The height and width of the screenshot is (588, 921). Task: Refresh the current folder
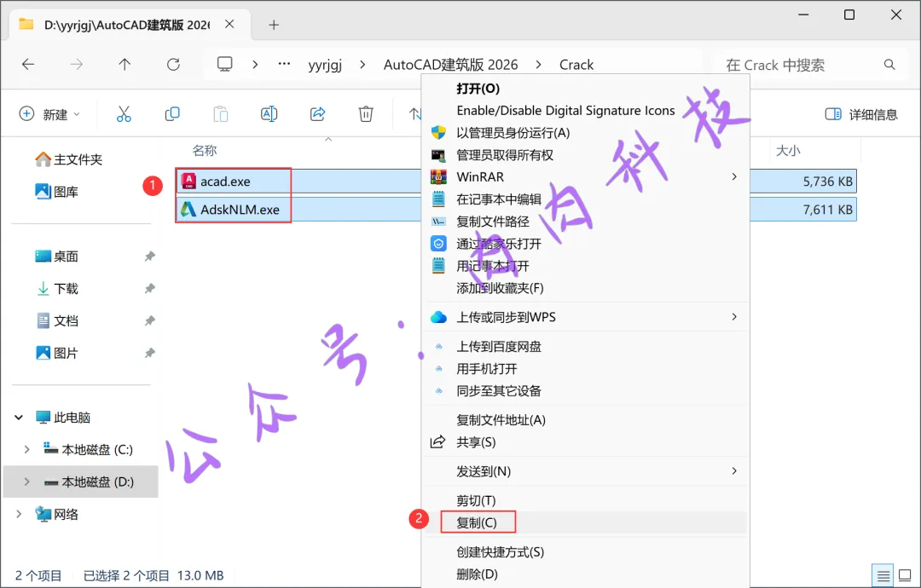click(x=173, y=65)
